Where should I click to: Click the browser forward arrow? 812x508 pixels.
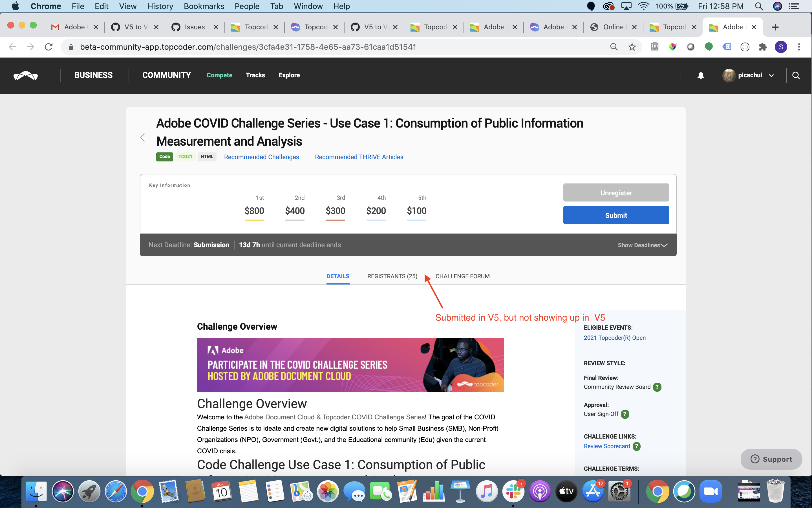30,47
